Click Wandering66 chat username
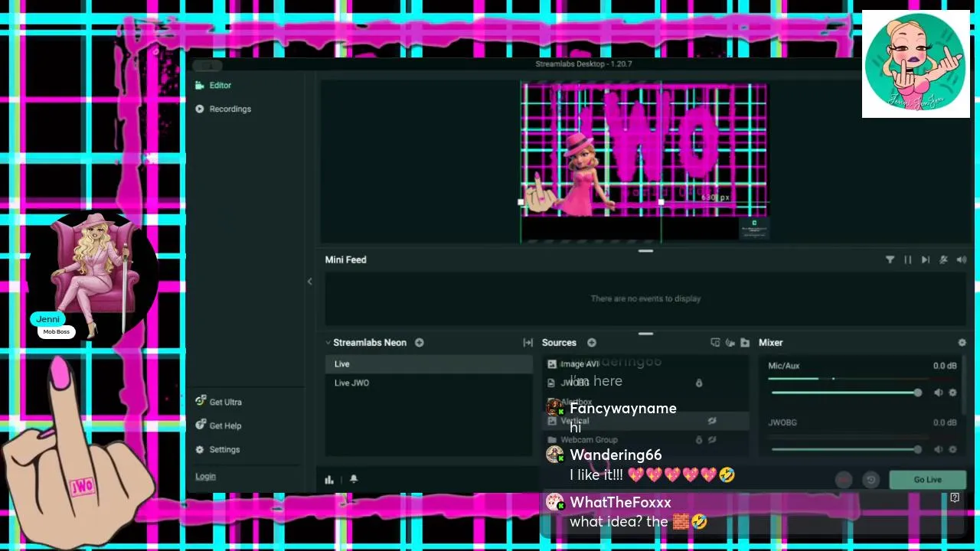 tap(616, 455)
